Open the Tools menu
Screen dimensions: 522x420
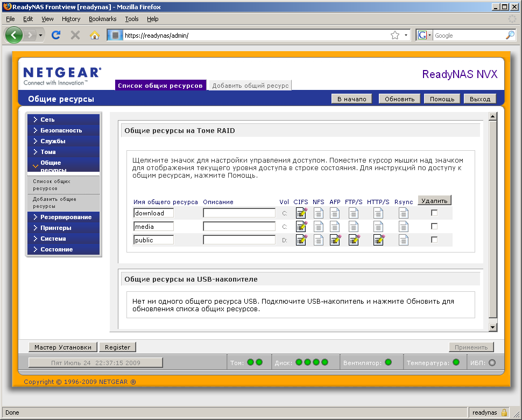pyautogui.click(x=132, y=19)
